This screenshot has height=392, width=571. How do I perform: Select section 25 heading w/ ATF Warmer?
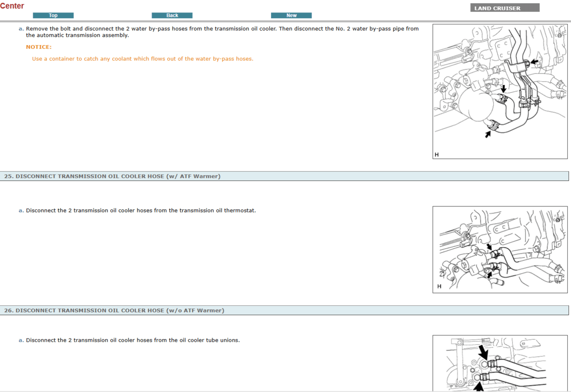[x=284, y=176]
